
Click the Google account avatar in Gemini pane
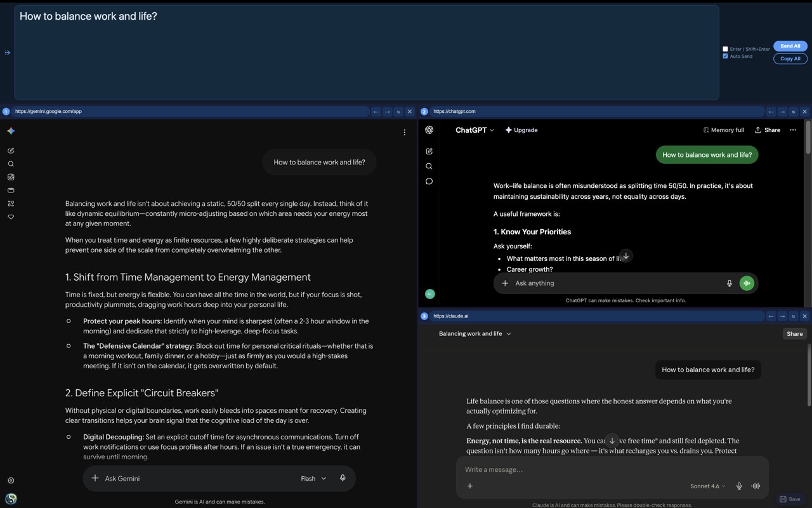[11, 498]
